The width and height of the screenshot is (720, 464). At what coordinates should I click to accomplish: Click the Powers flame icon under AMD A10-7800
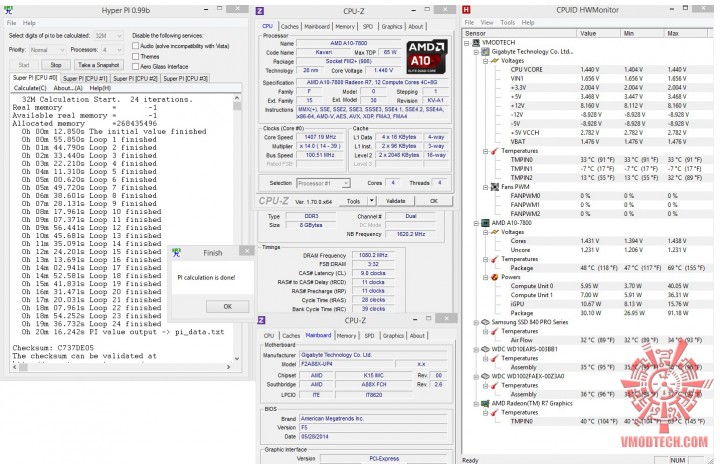tap(495, 277)
